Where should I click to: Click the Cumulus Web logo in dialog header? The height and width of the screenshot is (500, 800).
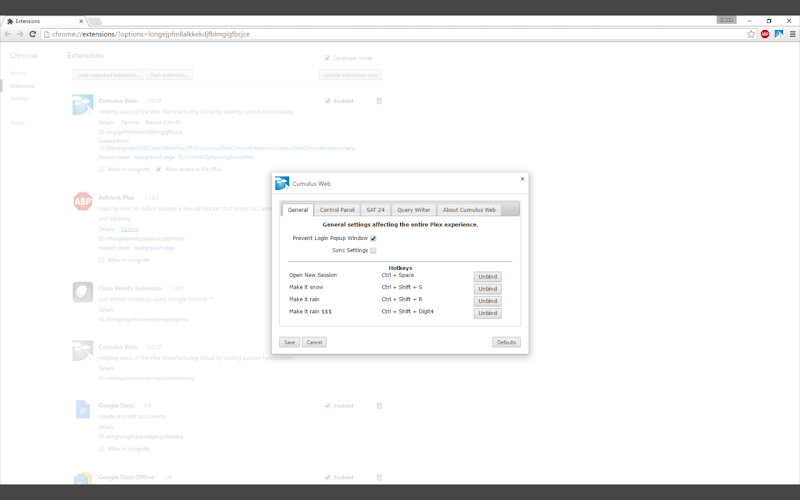[x=282, y=183]
